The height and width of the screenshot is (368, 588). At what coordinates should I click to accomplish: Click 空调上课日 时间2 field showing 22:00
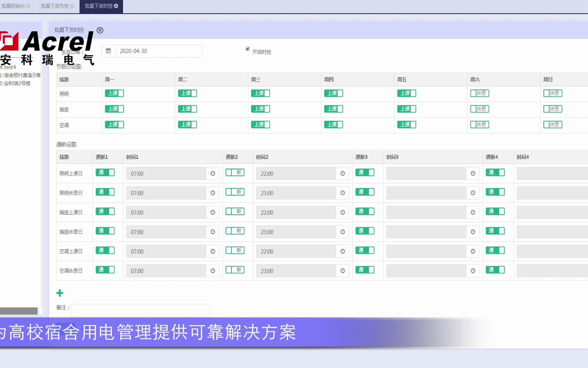(296, 251)
